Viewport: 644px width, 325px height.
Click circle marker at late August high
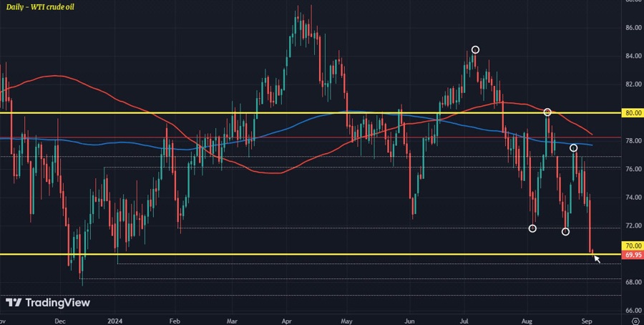573,148
